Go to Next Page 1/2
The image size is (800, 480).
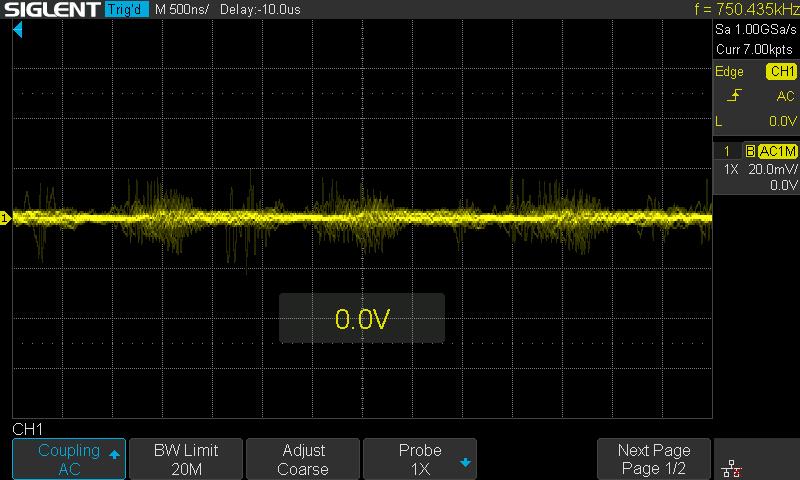coord(654,459)
